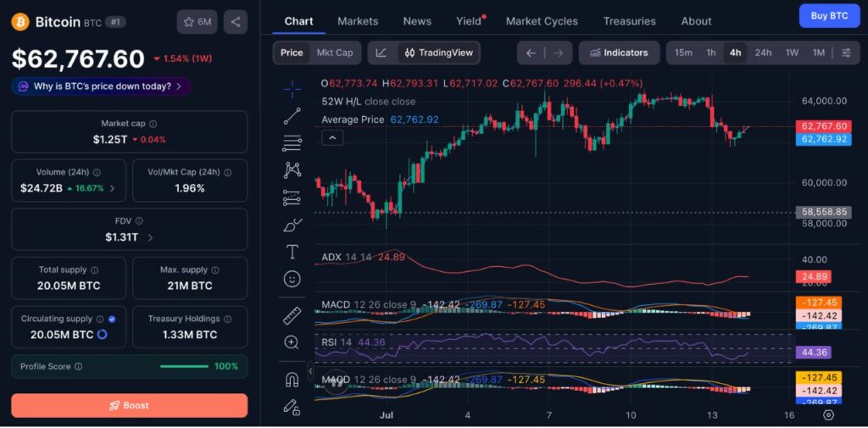868x428 pixels.
Task: Open the horizontal lines fib tool
Action: click(292, 143)
